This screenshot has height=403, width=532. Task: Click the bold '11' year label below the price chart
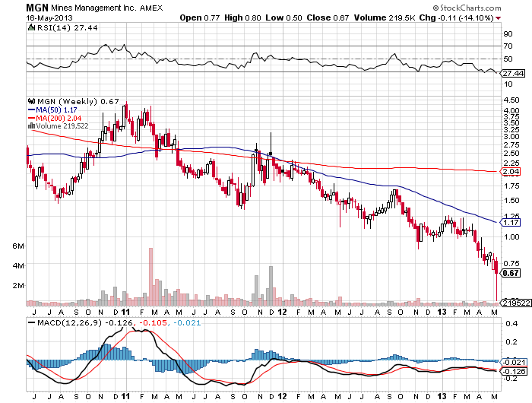click(x=125, y=312)
